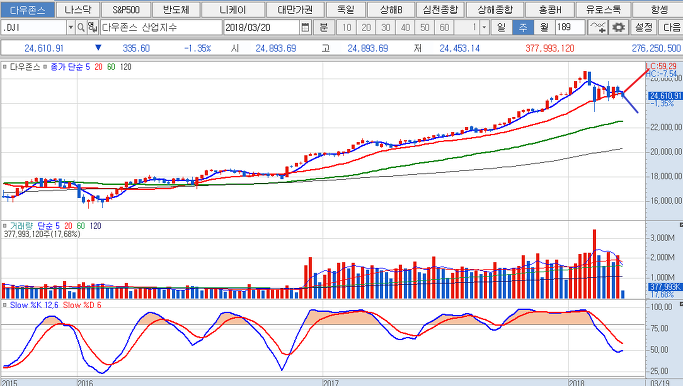The width and height of the screenshot is (683, 386).
Task: Click the Slow %D 6 legend label
Action: (x=82, y=305)
